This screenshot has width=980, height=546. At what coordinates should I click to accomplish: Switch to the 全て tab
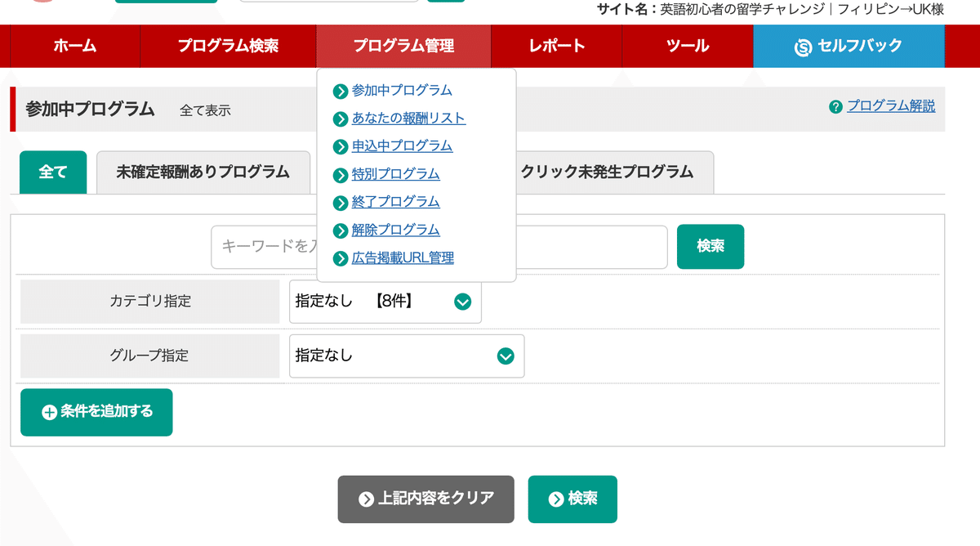point(52,172)
